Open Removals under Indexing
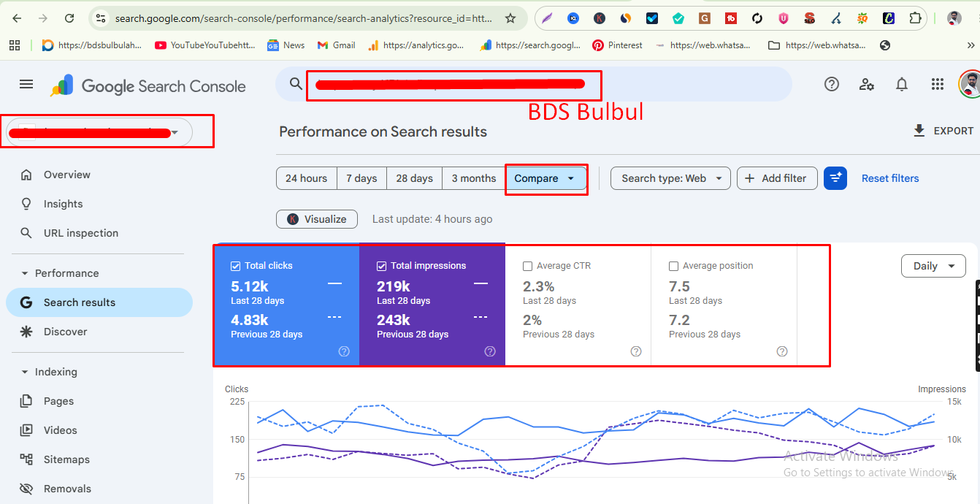This screenshot has width=980, height=504. click(99, 489)
